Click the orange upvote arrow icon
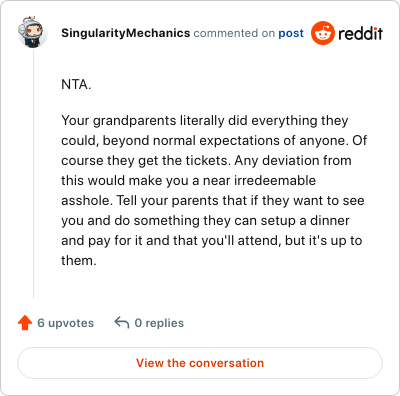The height and width of the screenshot is (396, 400). [25, 323]
